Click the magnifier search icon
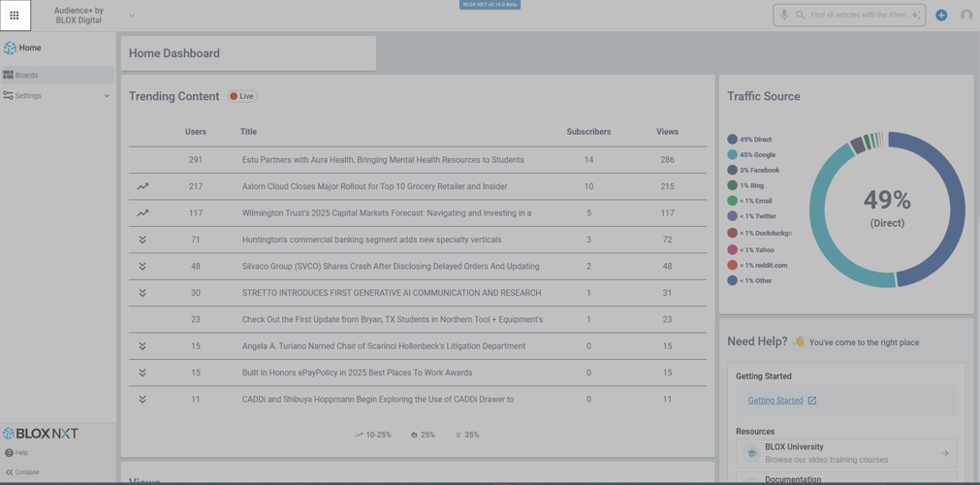 [x=801, y=16]
